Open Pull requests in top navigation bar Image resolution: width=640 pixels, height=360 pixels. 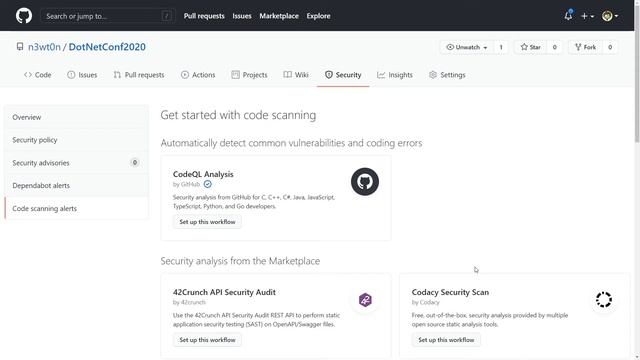(x=204, y=16)
